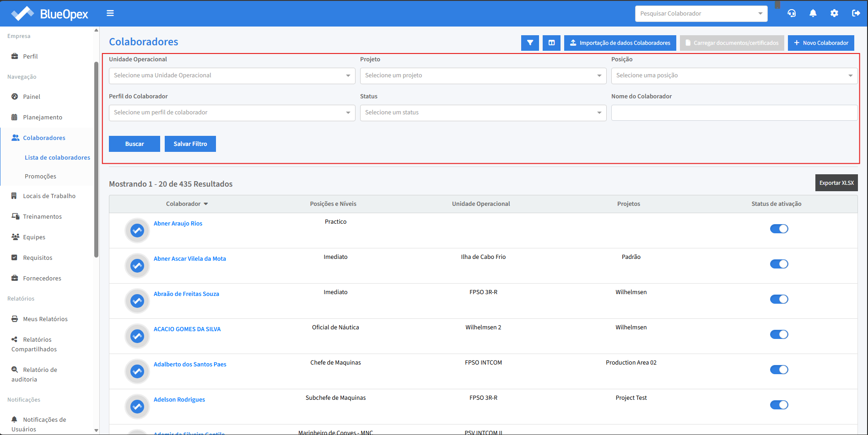
Task: Open Adelson Rodrigues profile link
Action: point(179,399)
